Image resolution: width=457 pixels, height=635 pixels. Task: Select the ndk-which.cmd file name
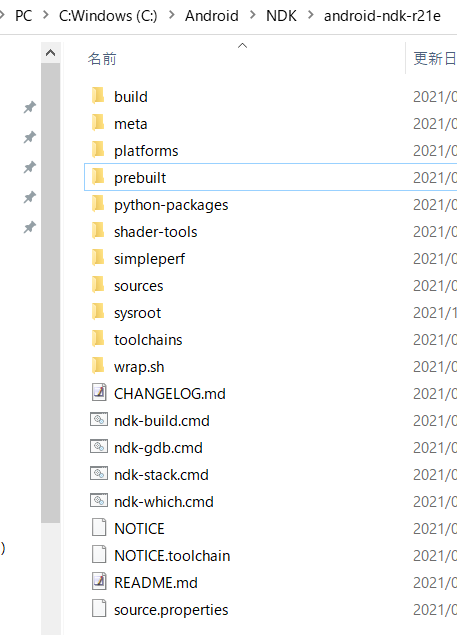[164, 502]
